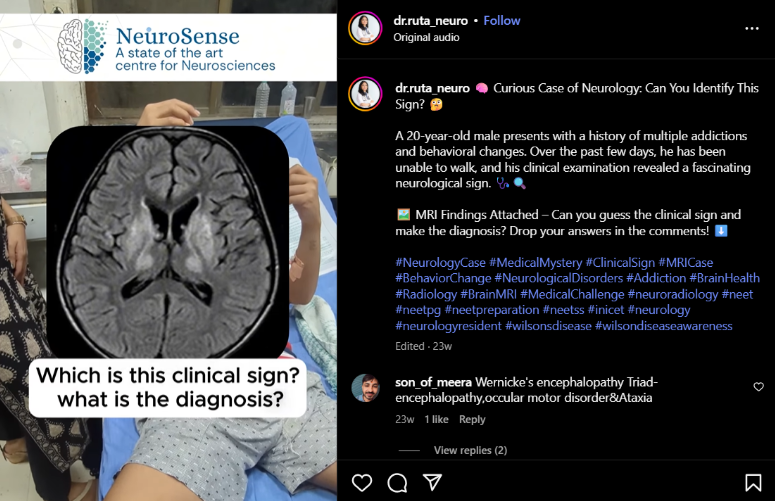The image size is (775, 501).
Task: Open dr.ruta_neuro profile picture in header
Action: click(x=365, y=28)
